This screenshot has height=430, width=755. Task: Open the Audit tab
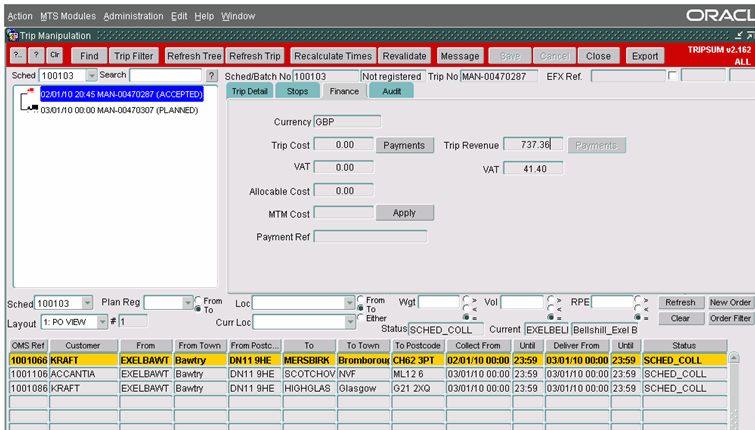391,91
